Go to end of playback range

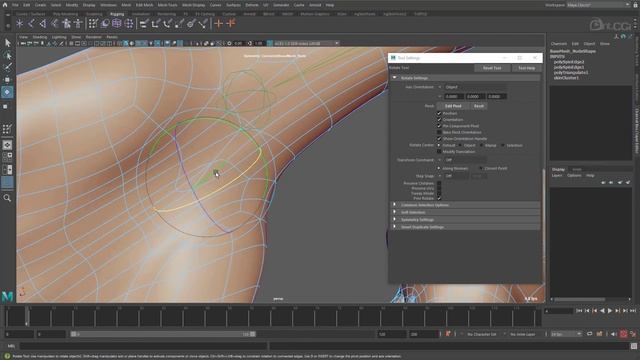(633, 311)
